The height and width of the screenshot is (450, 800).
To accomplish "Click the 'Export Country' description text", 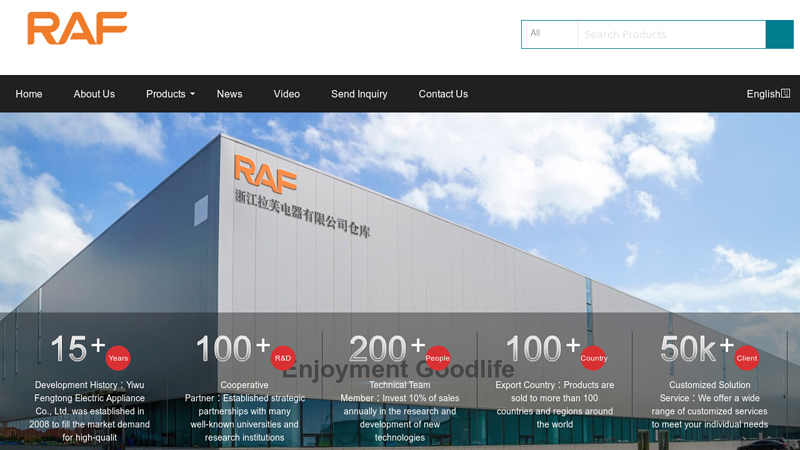I will [555, 405].
